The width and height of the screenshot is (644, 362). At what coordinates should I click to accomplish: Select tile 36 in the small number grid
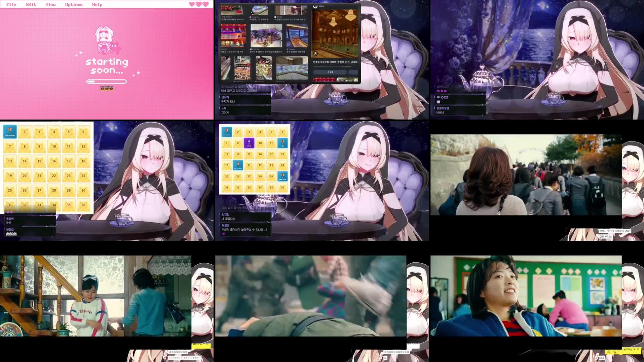pyautogui.click(x=282, y=187)
